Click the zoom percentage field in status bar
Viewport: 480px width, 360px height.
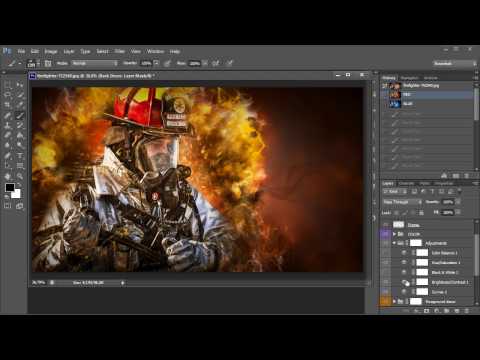39,283
